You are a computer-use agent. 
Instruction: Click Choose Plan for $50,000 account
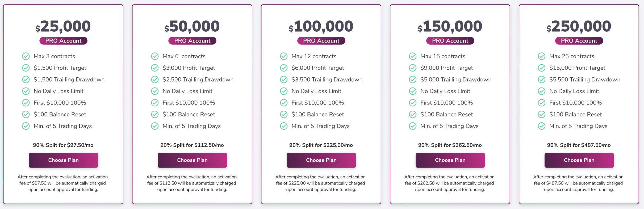pyautogui.click(x=192, y=160)
